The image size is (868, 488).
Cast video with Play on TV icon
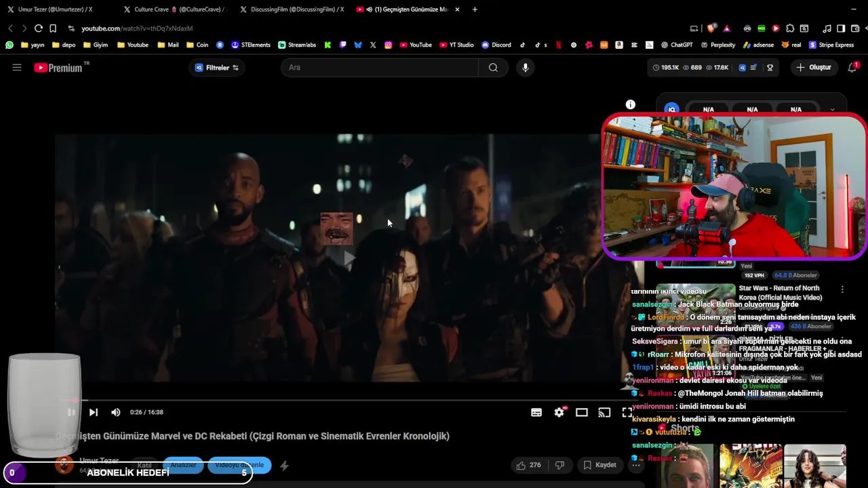tap(604, 412)
